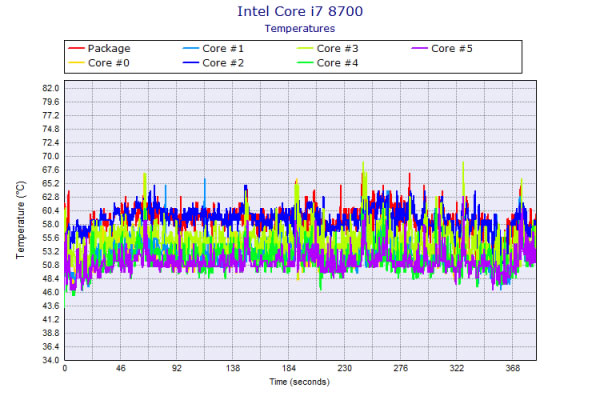Viewport: 600px width, 400px height.
Task: Click the 50.8 value on the temperature axis
Action: (x=51, y=265)
